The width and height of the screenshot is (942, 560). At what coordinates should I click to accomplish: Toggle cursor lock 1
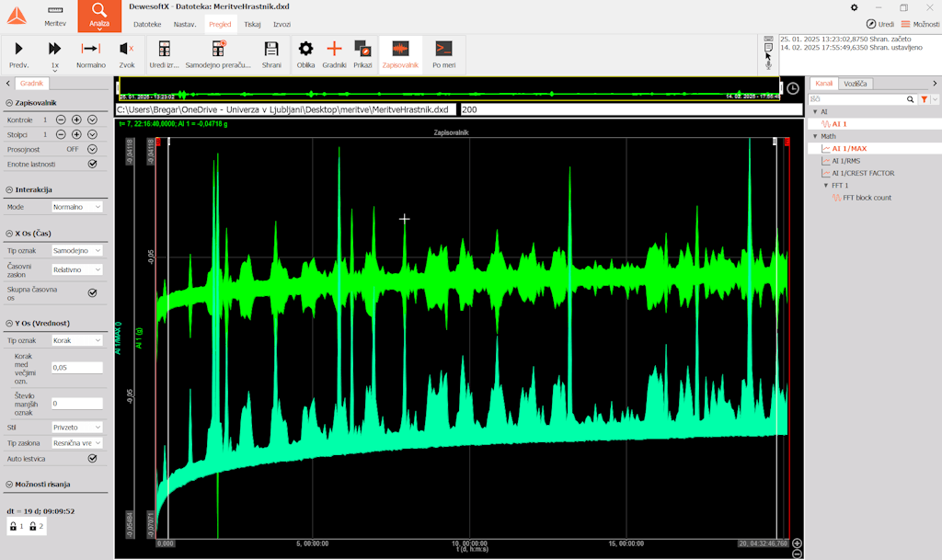click(17, 526)
